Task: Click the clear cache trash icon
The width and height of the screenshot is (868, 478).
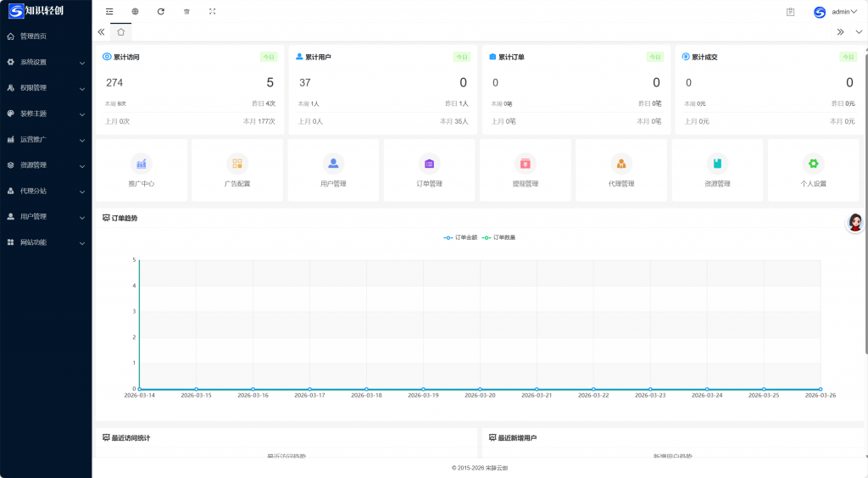Action: coord(186,12)
